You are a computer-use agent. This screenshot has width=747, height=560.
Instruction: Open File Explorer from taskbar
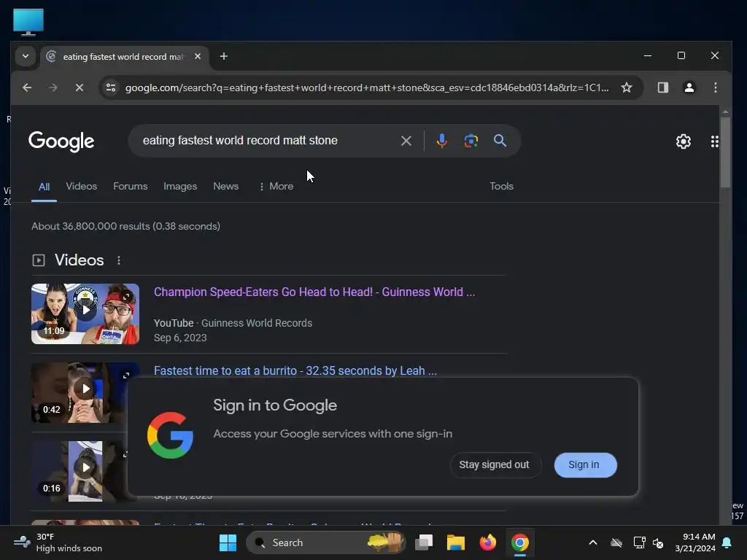click(455, 542)
